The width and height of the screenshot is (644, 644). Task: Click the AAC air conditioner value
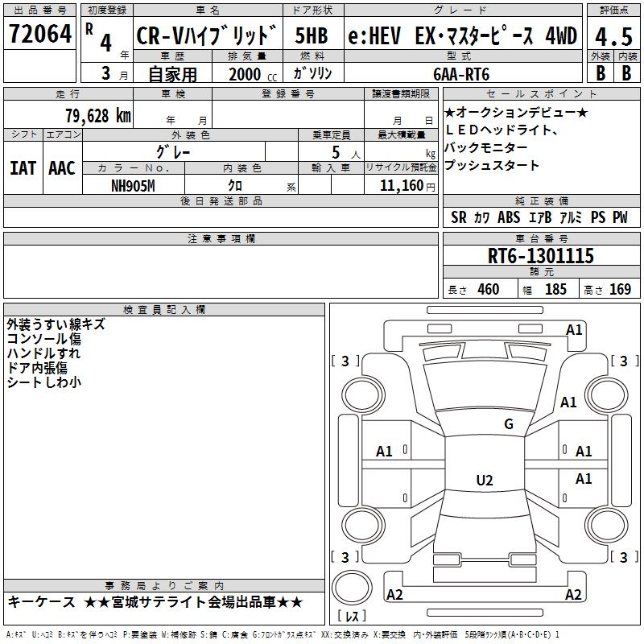pos(62,168)
